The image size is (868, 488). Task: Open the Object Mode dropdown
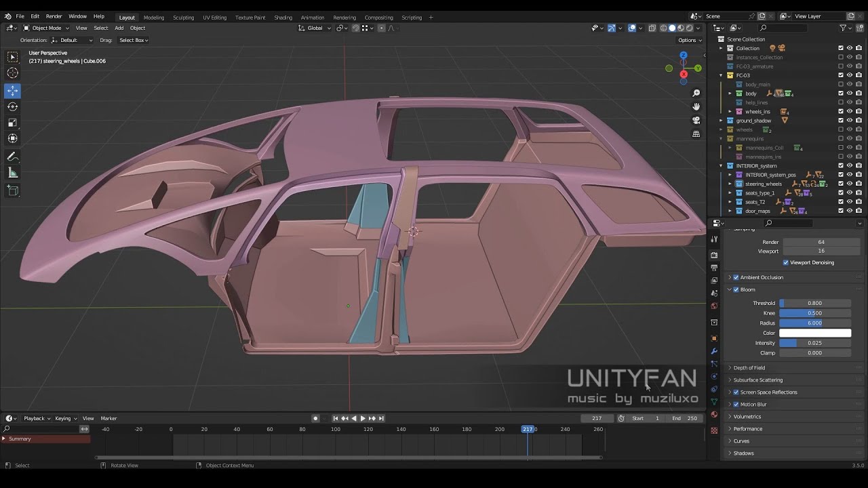pos(46,28)
